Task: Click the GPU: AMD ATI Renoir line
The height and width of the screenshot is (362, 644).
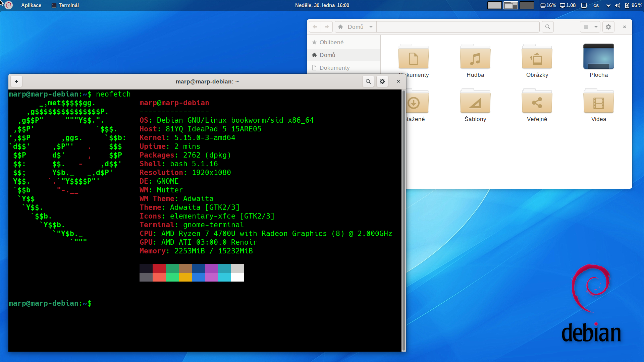Action: pos(198,242)
